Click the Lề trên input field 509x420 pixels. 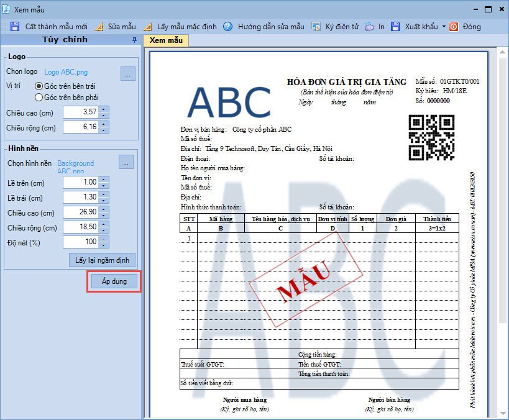point(81,182)
